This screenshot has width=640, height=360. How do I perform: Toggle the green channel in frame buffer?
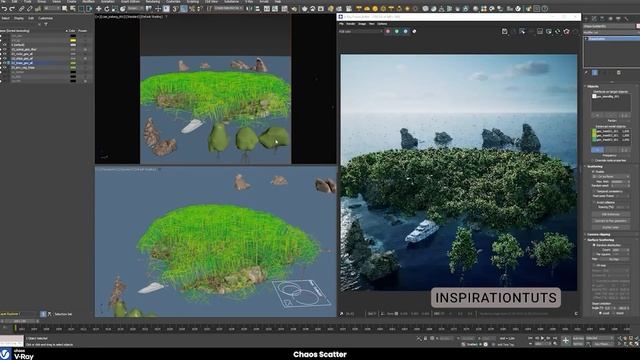coord(397,31)
